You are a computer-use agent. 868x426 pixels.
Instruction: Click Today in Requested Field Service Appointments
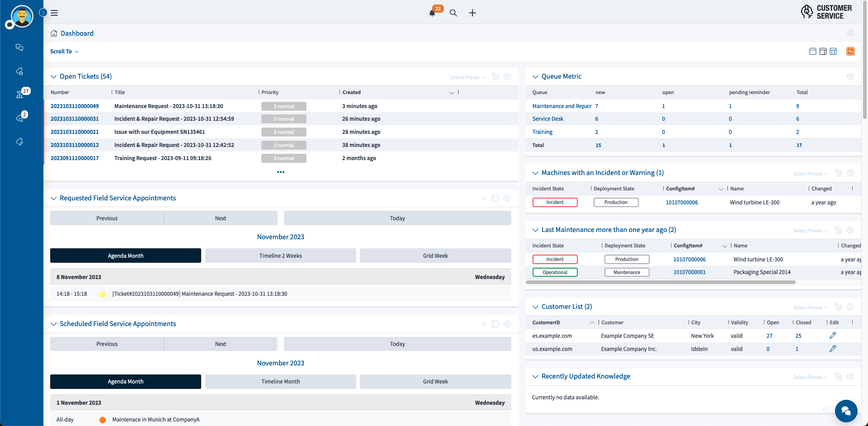coord(397,218)
